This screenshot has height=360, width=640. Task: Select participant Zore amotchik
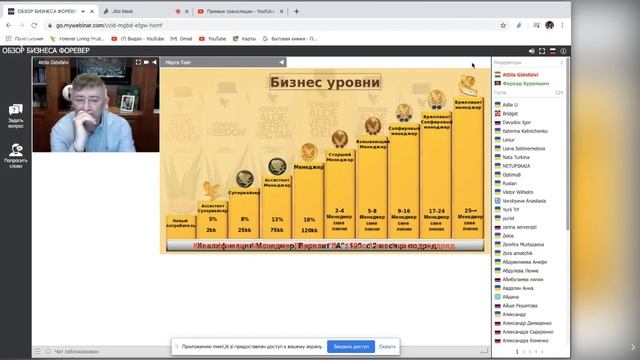[x=517, y=253]
